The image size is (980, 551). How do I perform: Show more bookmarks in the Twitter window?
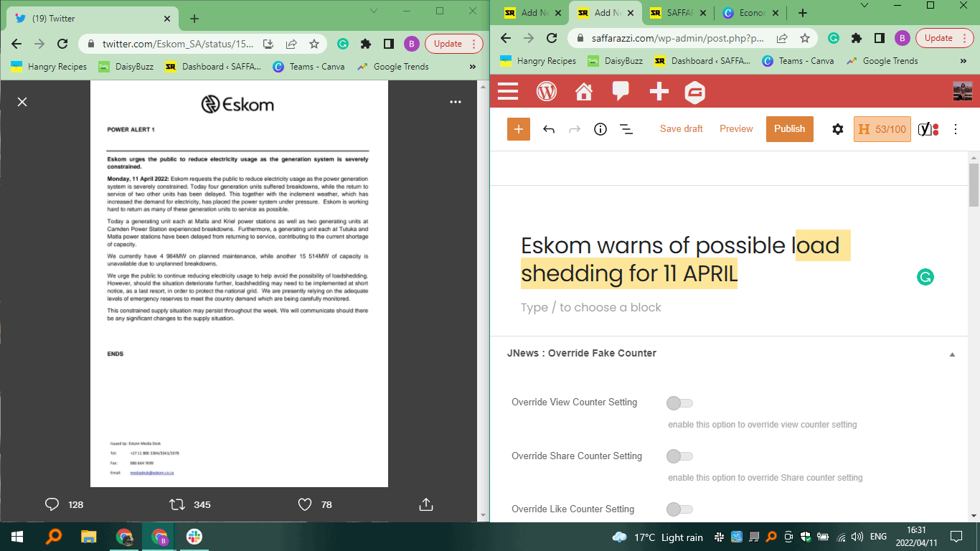(472, 67)
